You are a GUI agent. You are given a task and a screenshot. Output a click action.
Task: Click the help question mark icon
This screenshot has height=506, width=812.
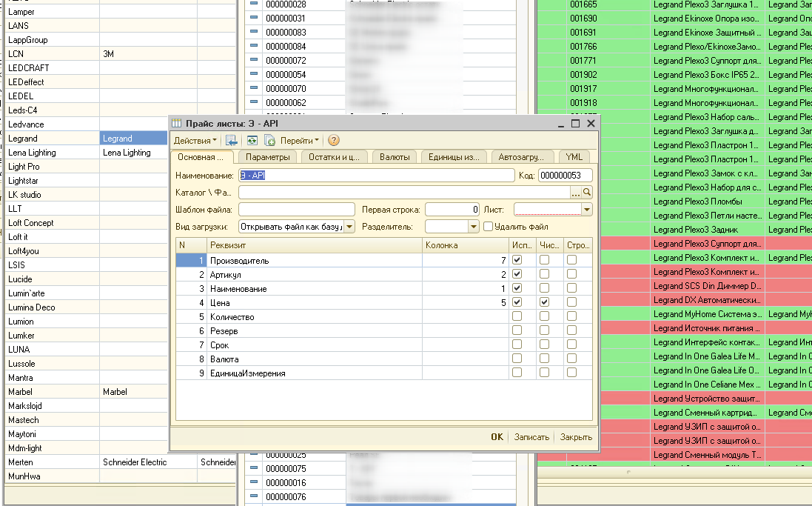[x=334, y=140]
